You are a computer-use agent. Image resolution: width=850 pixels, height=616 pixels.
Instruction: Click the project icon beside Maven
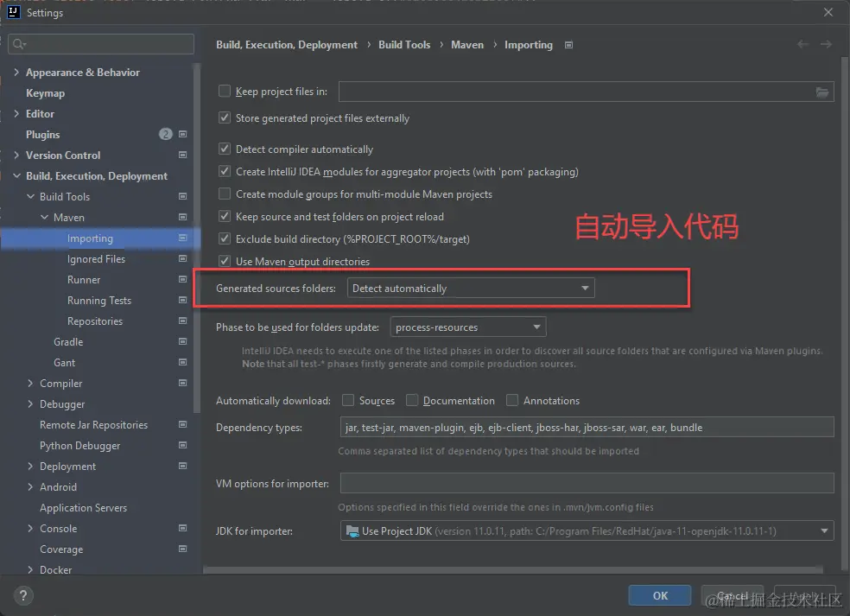182,217
